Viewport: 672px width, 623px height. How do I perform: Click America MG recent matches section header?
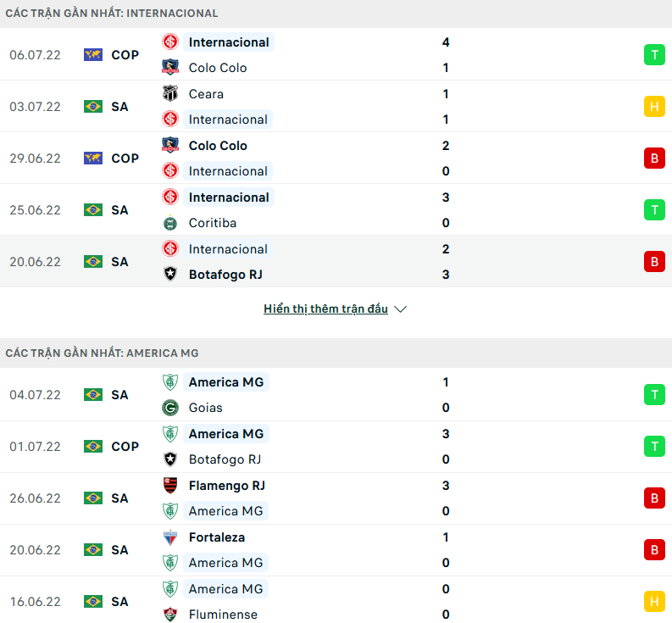click(x=102, y=353)
